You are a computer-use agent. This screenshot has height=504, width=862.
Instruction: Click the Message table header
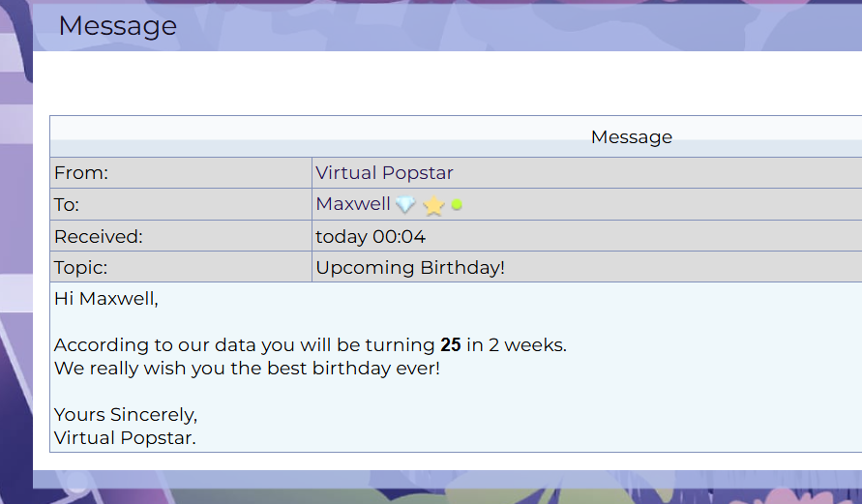(631, 137)
